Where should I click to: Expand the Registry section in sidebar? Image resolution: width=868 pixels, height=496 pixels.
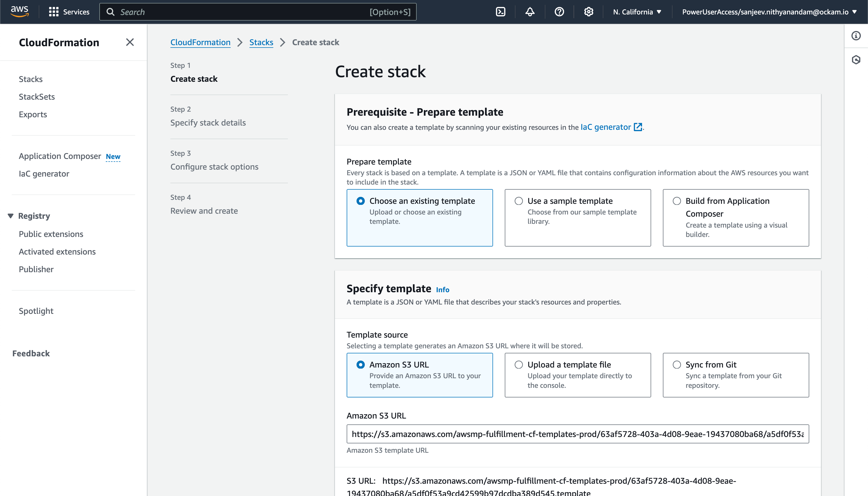pos(11,216)
